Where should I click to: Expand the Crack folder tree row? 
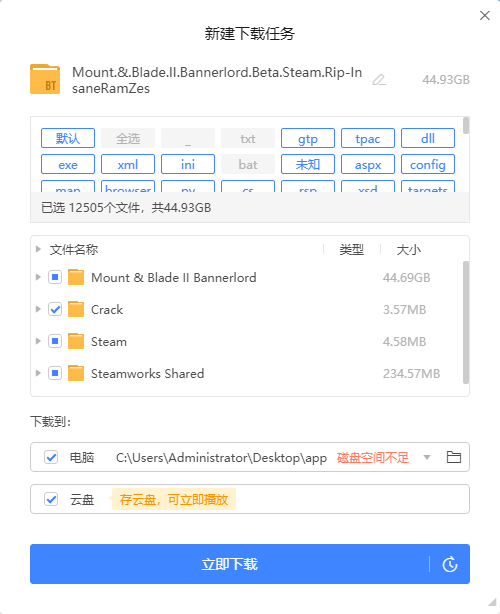click(x=38, y=309)
